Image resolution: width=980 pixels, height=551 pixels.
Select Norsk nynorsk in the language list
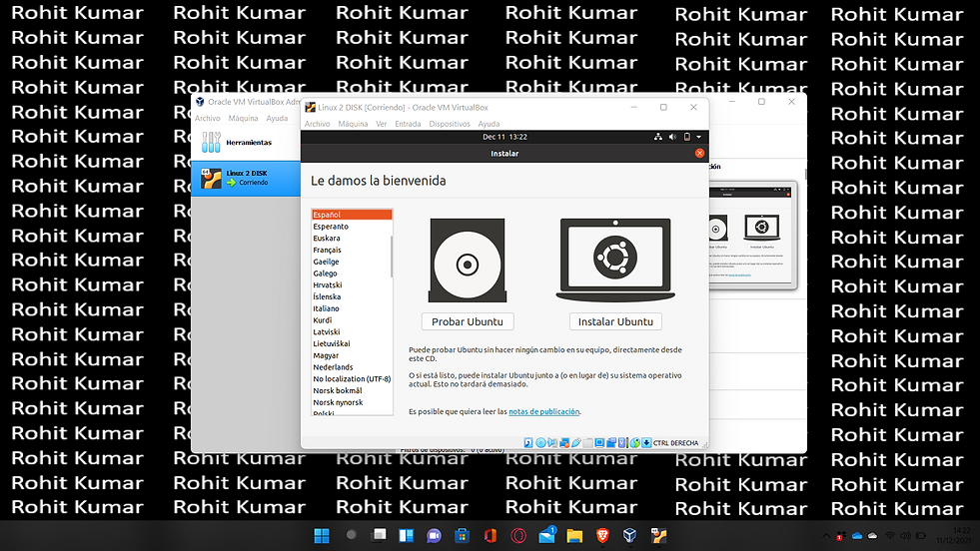pos(352,402)
